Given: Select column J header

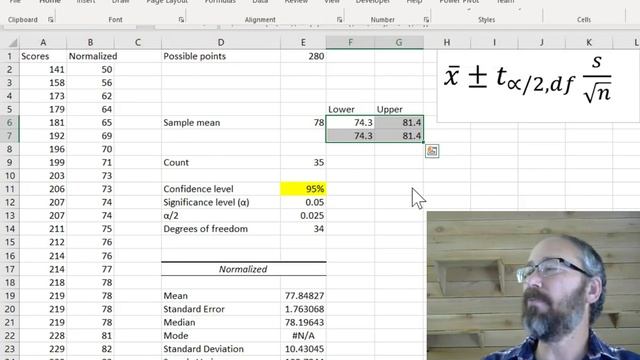Looking at the screenshot, I should [542, 42].
